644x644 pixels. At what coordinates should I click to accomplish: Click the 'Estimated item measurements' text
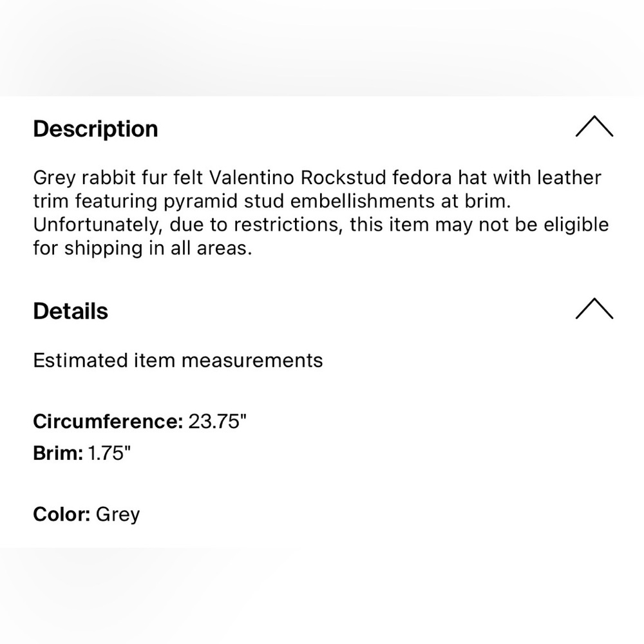pos(178,361)
